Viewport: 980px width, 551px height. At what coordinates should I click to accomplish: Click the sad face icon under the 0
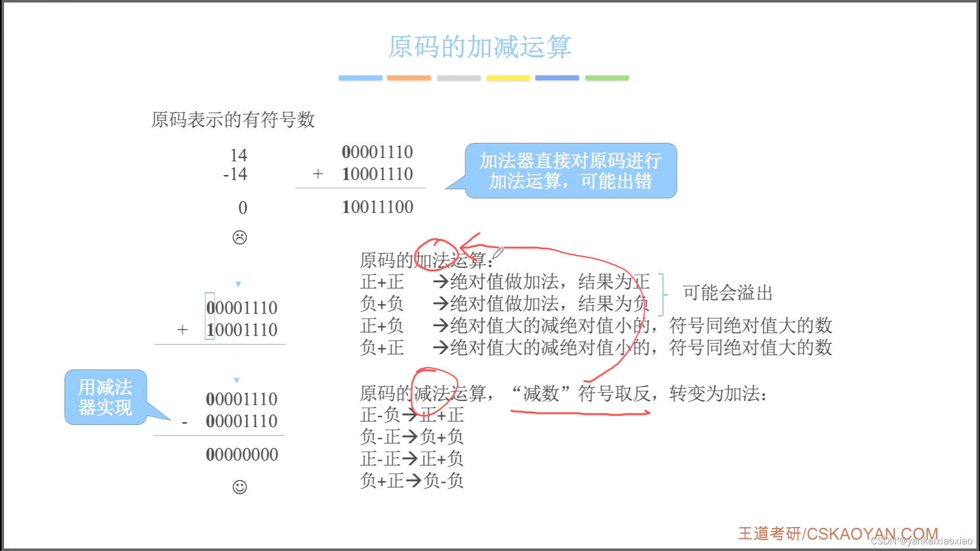(x=239, y=237)
